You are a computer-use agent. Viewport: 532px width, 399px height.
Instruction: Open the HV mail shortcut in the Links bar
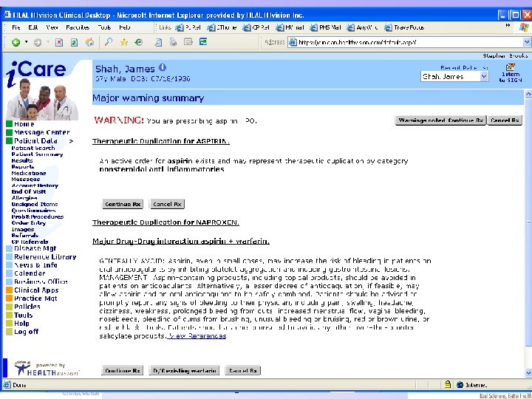coord(290,27)
